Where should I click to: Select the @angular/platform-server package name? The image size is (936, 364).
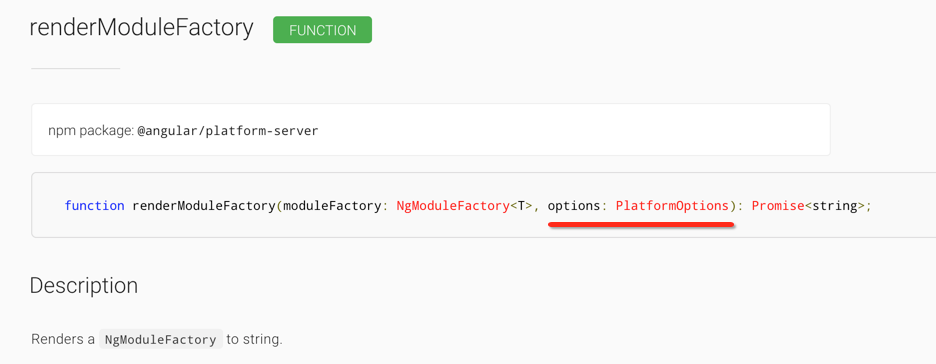click(228, 131)
